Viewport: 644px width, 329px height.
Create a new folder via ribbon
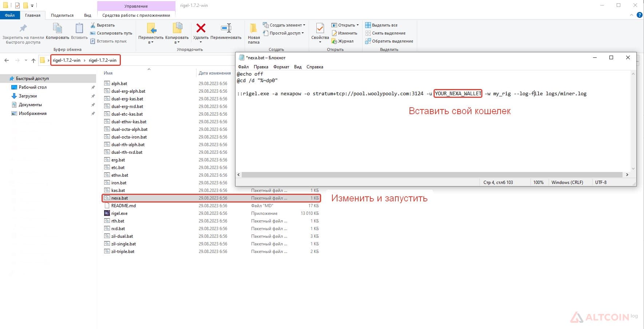point(254,33)
